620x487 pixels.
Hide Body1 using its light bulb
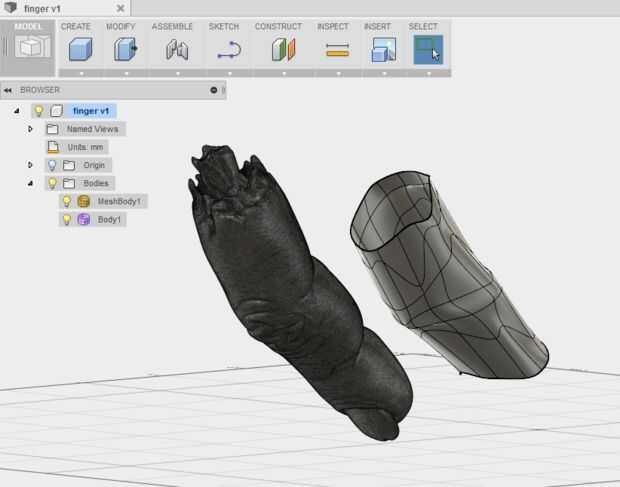[67, 220]
